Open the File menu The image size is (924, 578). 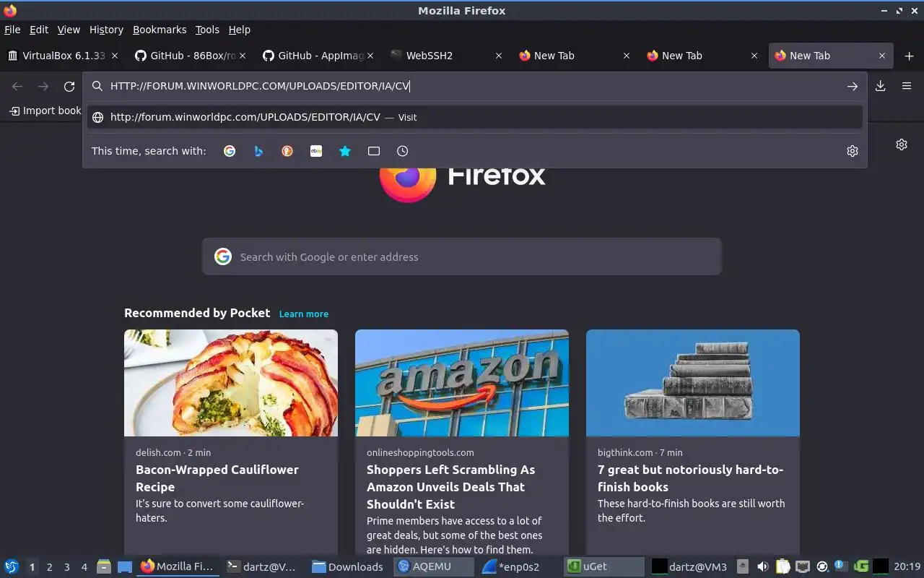pos(12,30)
